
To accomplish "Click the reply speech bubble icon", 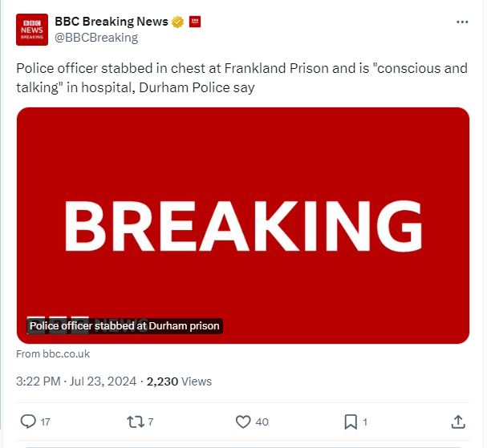I will [x=27, y=422].
